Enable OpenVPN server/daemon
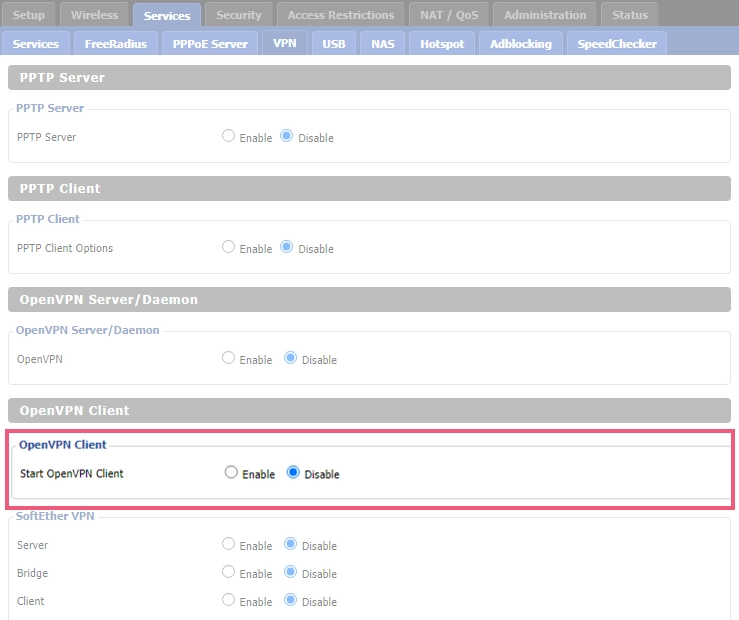Viewport: 739px width, 620px height. (x=229, y=358)
